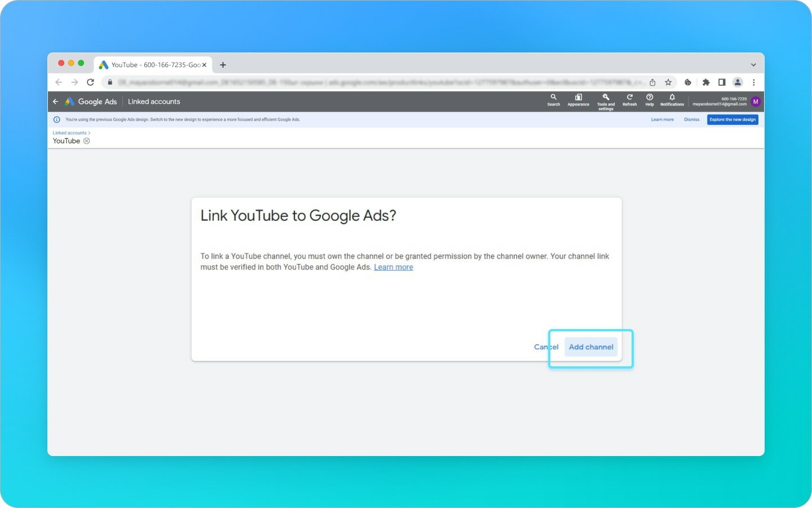812x508 pixels.
Task: Click the Add channel button
Action: point(591,347)
